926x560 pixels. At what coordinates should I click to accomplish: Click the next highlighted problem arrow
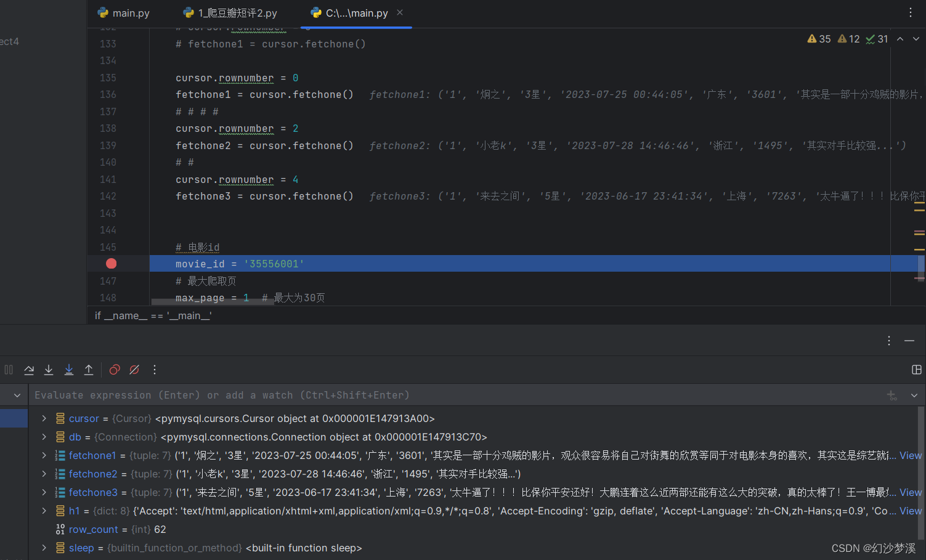pos(915,38)
